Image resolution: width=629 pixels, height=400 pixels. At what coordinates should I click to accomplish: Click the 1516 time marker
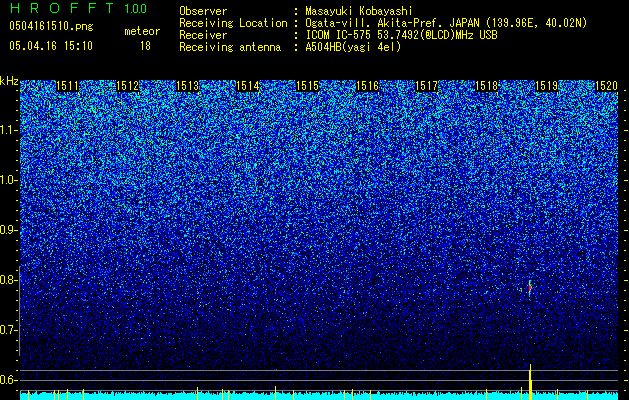click(367, 86)
